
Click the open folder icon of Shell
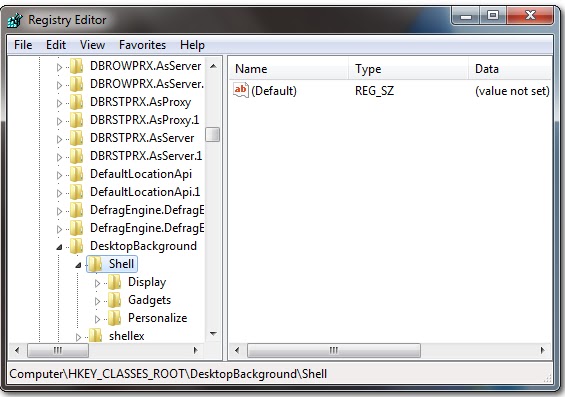point(95,264)
